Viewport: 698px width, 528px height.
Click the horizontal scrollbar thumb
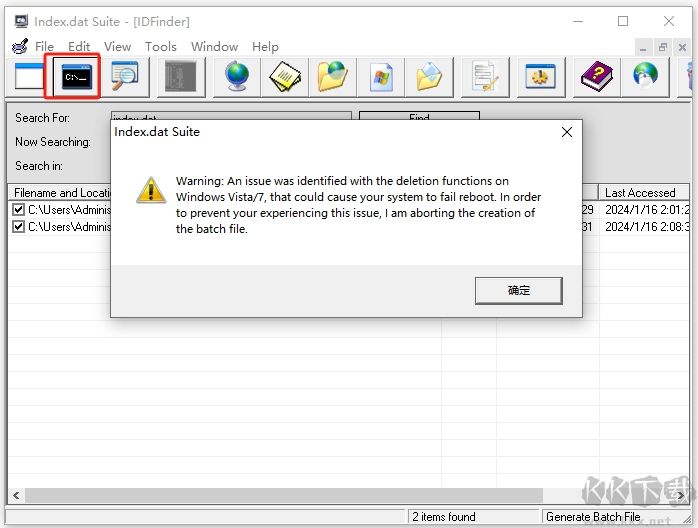point(284,495)
